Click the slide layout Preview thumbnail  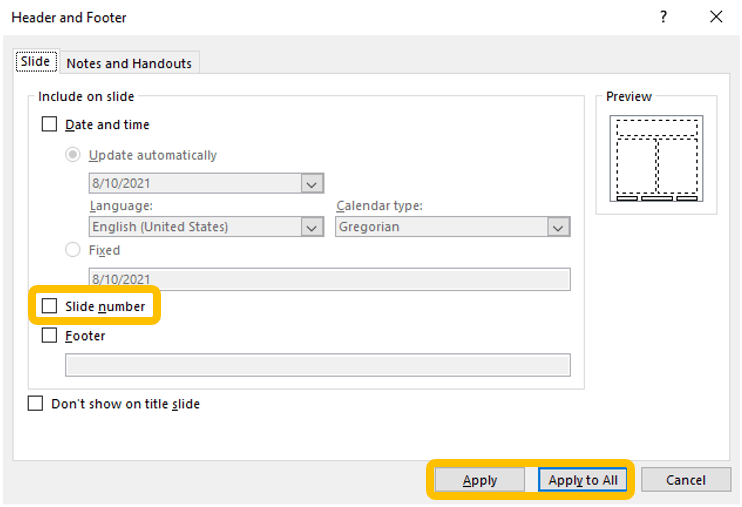click(657, 157)
